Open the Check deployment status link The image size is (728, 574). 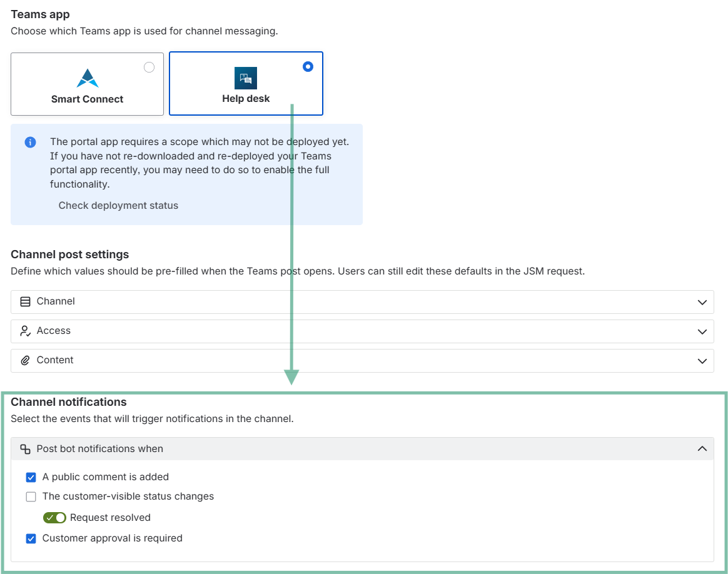coord(118,206)
